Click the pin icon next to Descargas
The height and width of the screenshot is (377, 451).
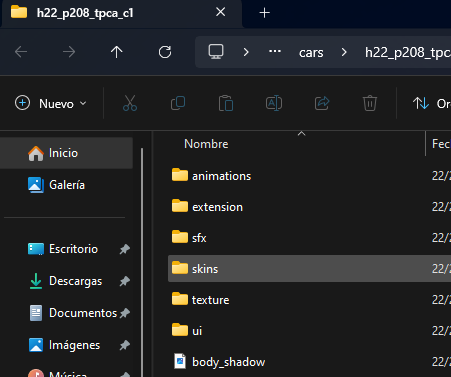125,281
